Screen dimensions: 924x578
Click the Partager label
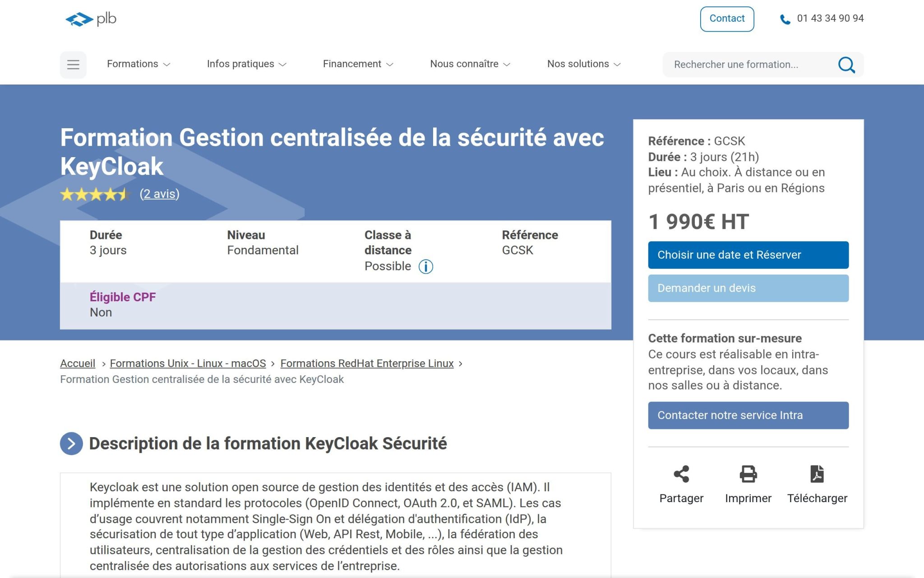click(x=681, y=498)
